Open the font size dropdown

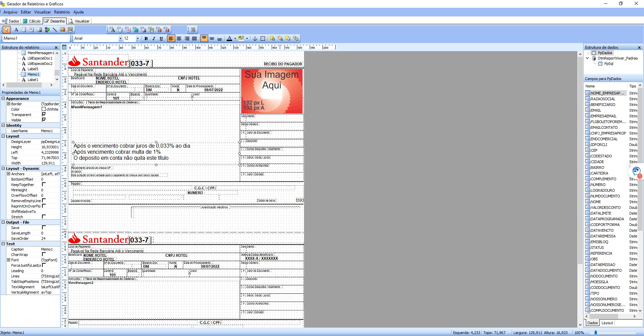(x=138, y=38)
